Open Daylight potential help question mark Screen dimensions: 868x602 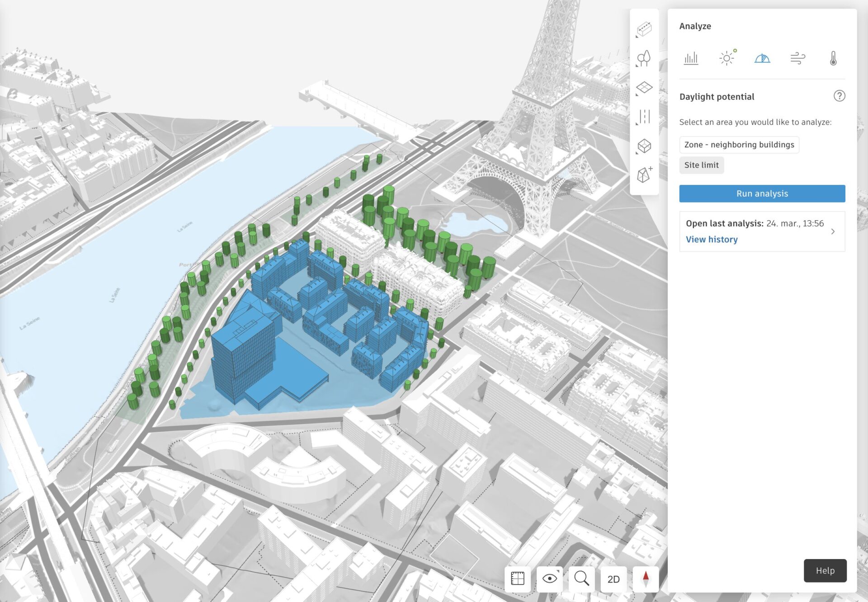coord(839,96)
